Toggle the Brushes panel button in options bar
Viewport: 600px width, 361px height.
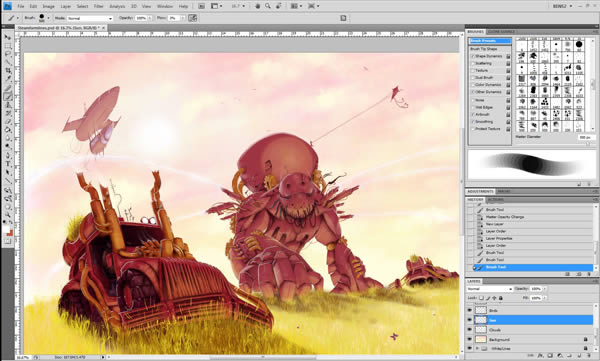pos(192,18)
